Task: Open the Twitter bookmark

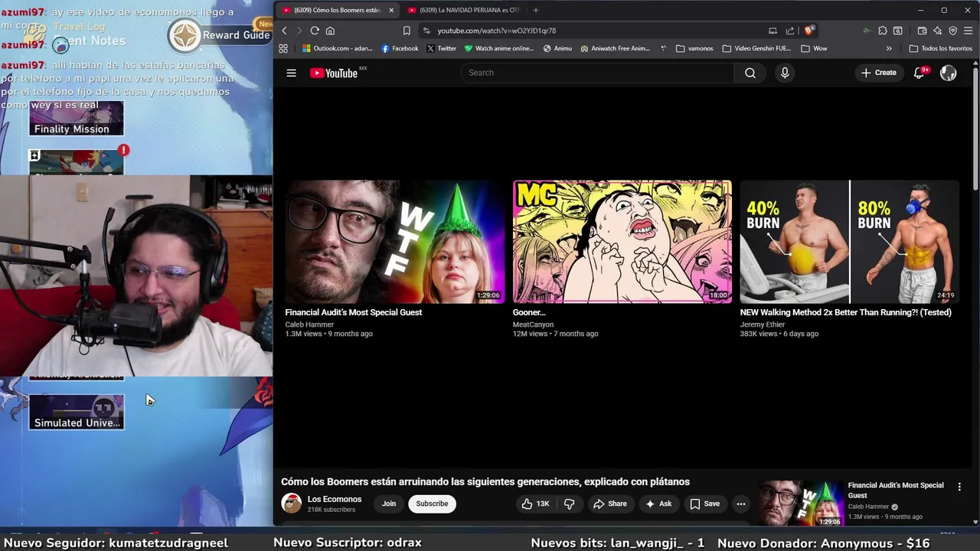Action: (441, 48)
